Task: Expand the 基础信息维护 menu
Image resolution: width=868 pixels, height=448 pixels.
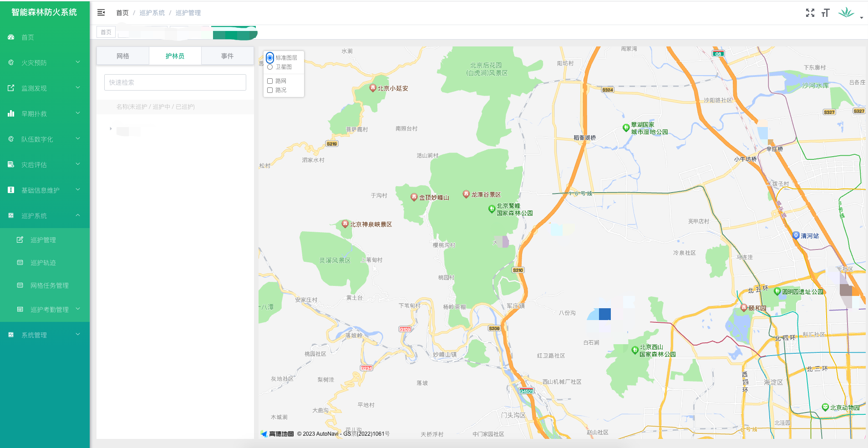Action: (78, 190)
